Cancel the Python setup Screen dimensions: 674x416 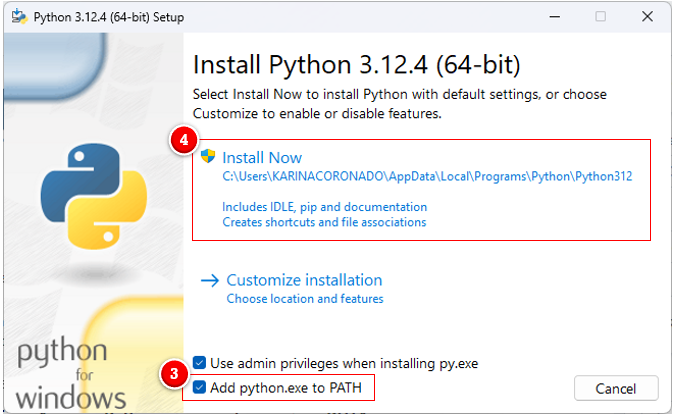point(616,388)
